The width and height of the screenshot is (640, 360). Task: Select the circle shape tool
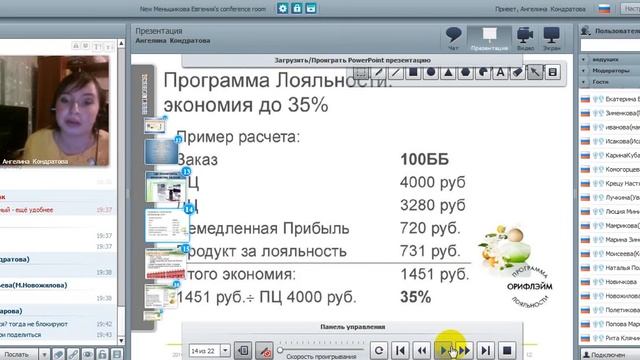tap(431, 73)
